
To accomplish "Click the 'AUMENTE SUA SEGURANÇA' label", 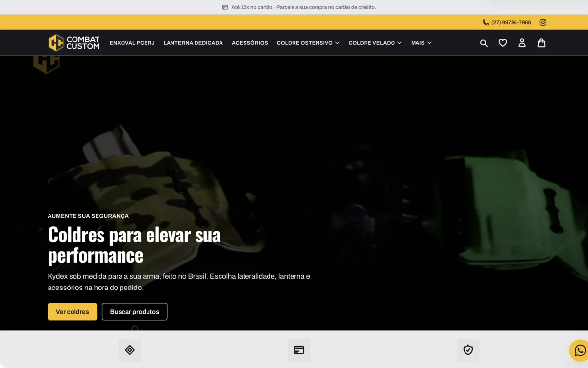I will (x=88, y=216).
